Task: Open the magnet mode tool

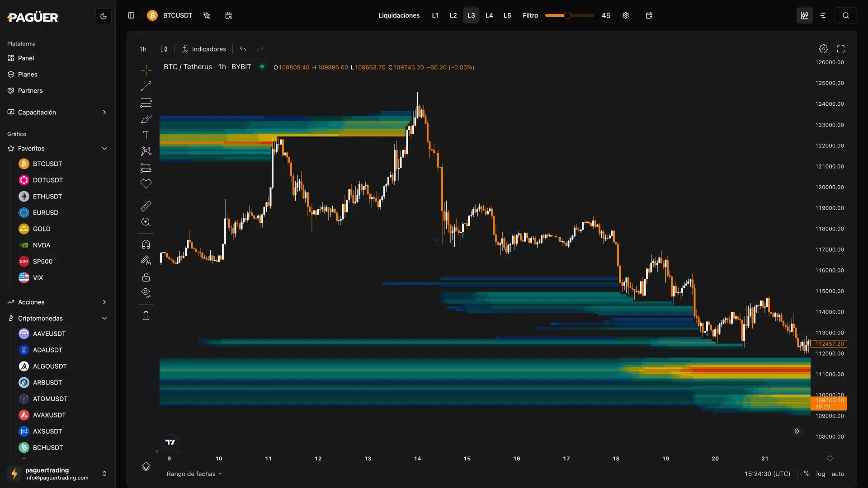Action: (146, 244)
